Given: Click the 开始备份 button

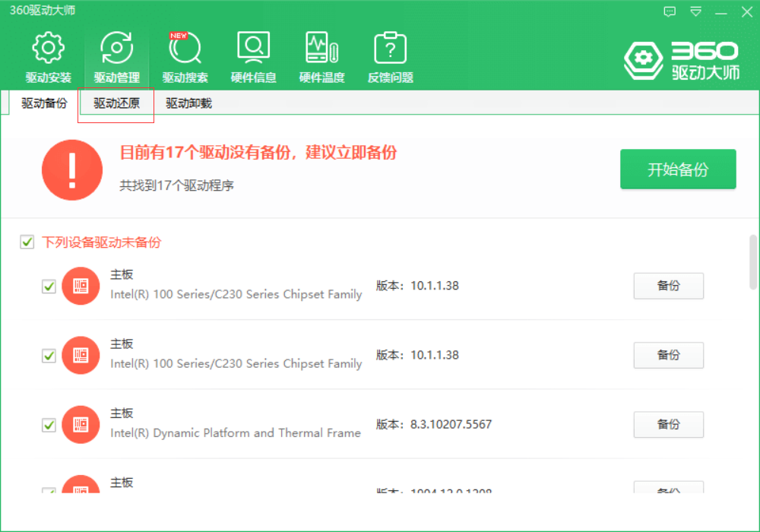Looking at the screenshot, I should click(678, 169).
